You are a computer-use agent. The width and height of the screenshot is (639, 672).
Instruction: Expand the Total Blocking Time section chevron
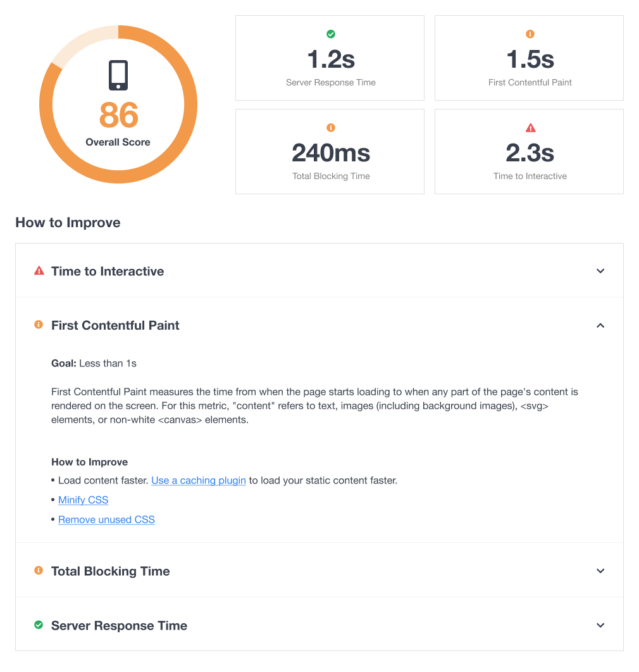coord(600,571)
